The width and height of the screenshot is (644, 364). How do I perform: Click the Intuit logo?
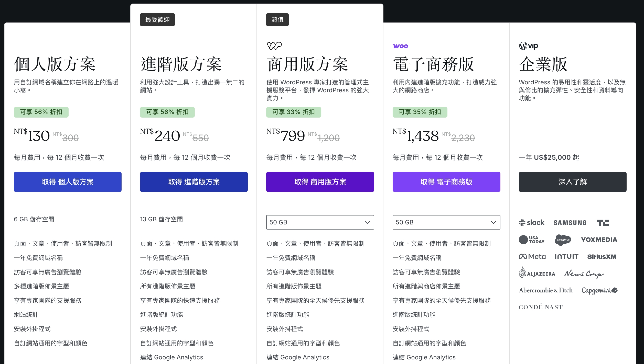click(566, 257)
